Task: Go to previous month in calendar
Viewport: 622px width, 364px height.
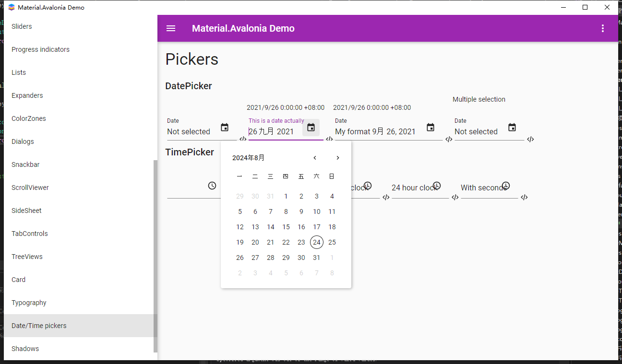Action: [x=315, y=158]
